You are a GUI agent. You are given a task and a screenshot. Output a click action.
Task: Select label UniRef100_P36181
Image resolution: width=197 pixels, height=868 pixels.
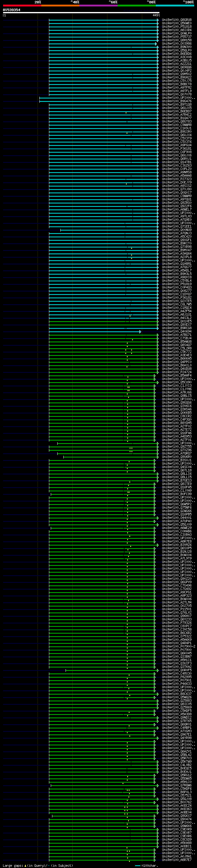point(177,149)
